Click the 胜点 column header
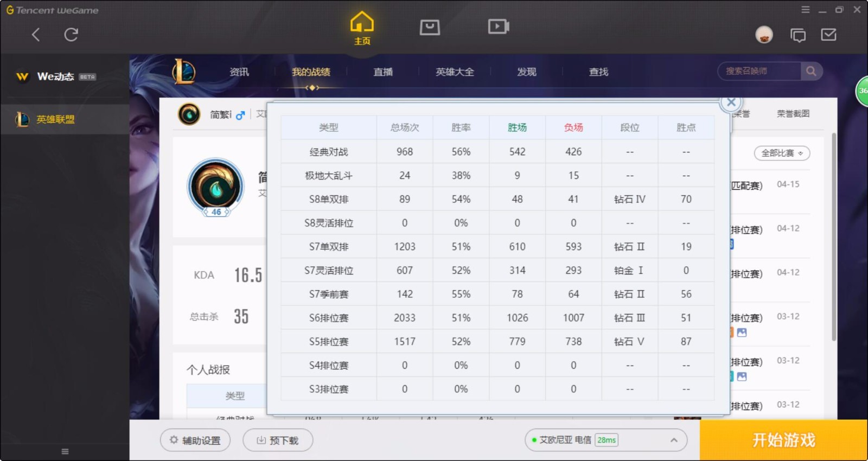The image size is (868, 461). coord(686,127)
